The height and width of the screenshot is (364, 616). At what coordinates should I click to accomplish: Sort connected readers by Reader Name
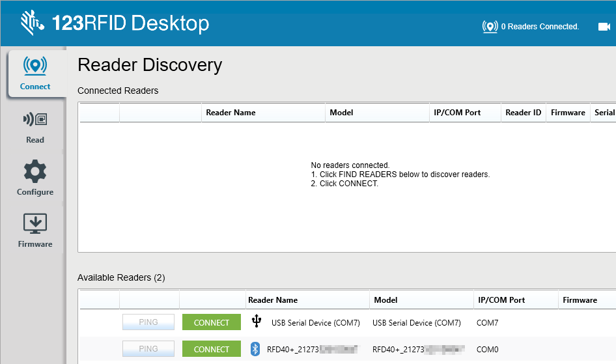pos(231,113)
